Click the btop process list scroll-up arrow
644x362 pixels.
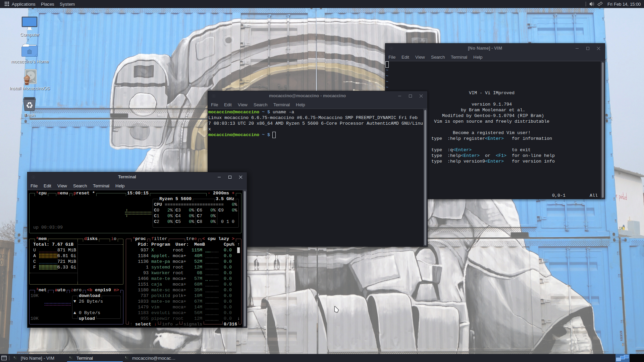tap(238, 244)
